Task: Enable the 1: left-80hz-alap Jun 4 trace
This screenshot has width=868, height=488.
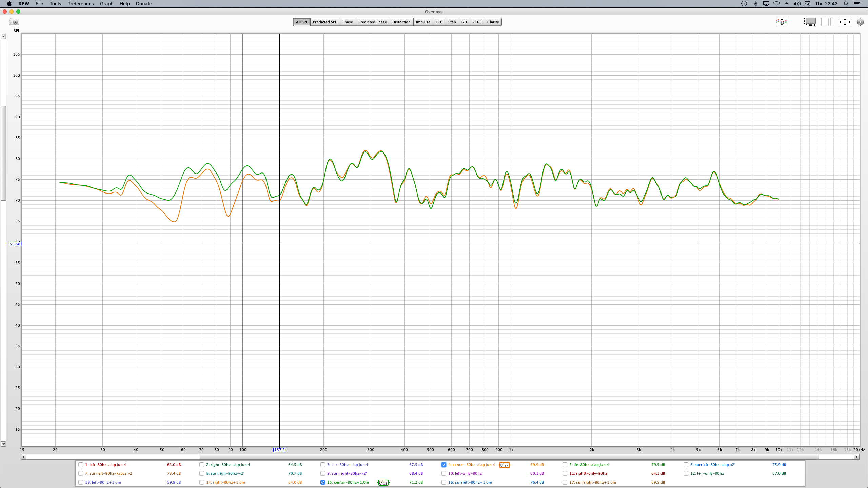Action: [x=81, y=465]
